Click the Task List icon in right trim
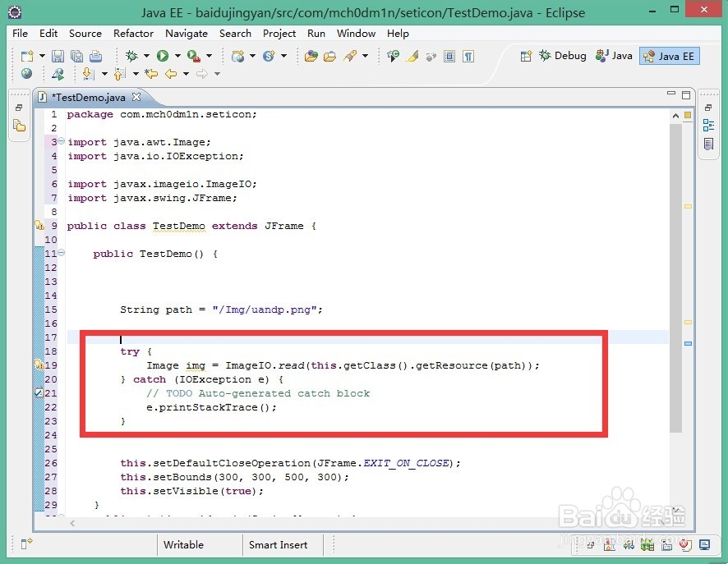 pyautogui.click(x=708, y=144)
